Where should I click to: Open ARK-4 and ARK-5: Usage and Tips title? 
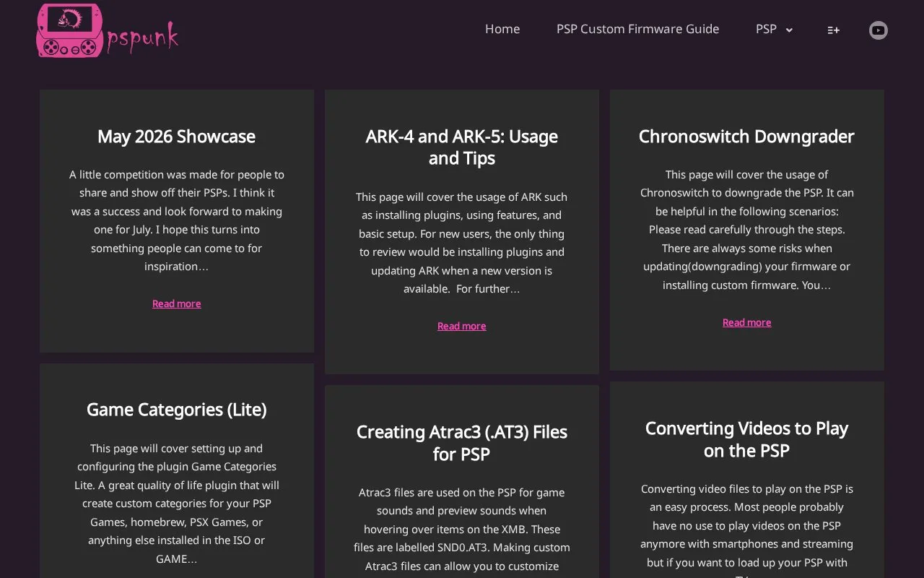462,147
